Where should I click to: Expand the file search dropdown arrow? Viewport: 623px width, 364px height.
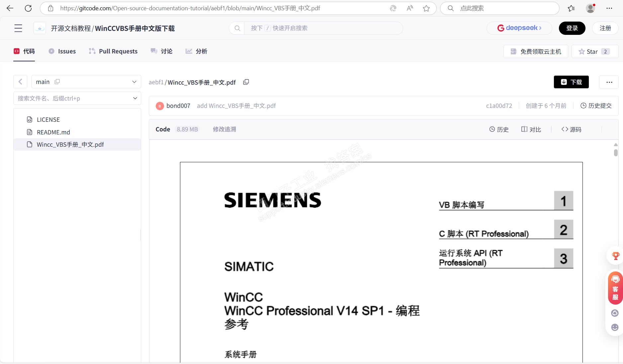point(135,98)
